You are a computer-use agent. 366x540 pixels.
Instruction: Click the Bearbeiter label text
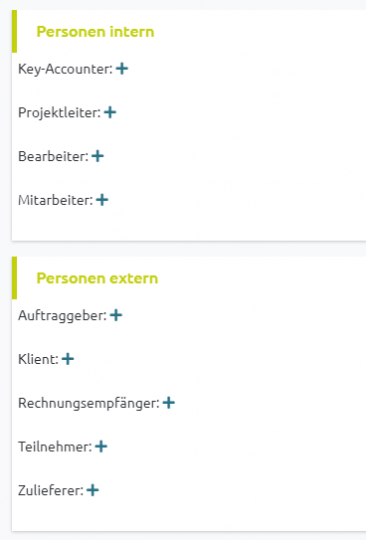tap(53, 156)
